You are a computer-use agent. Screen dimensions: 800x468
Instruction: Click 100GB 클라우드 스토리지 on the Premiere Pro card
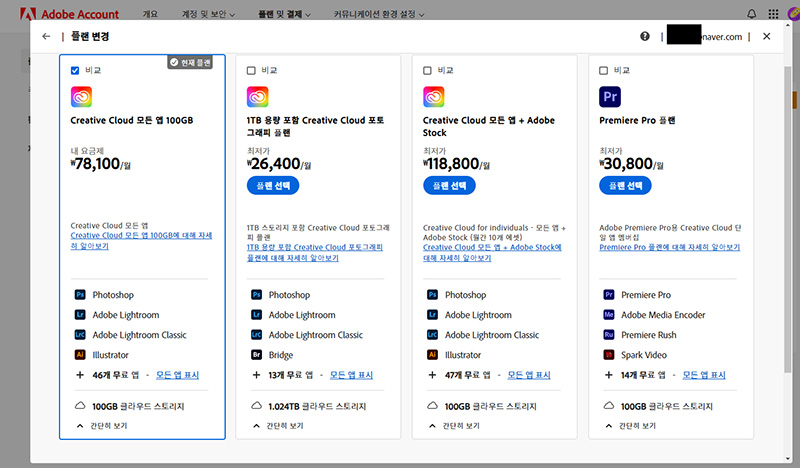click(x=666, y=406)
